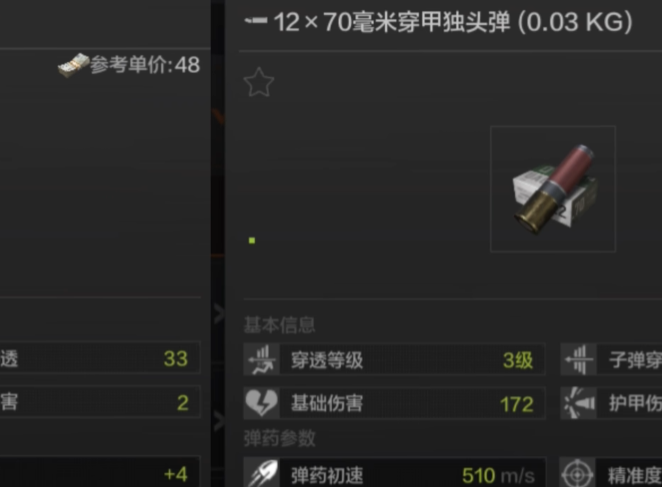Click the 参考单价:48 price label

click(x=145, y=65)
